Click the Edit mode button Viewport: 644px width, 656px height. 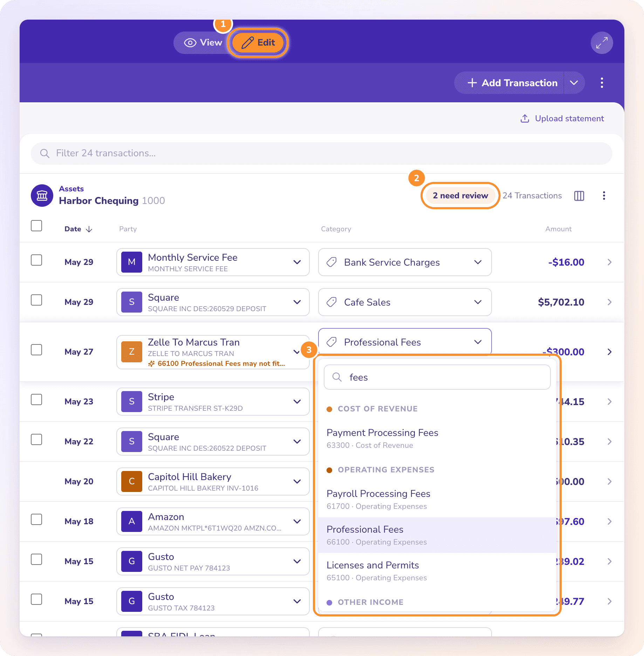[258, 43]
